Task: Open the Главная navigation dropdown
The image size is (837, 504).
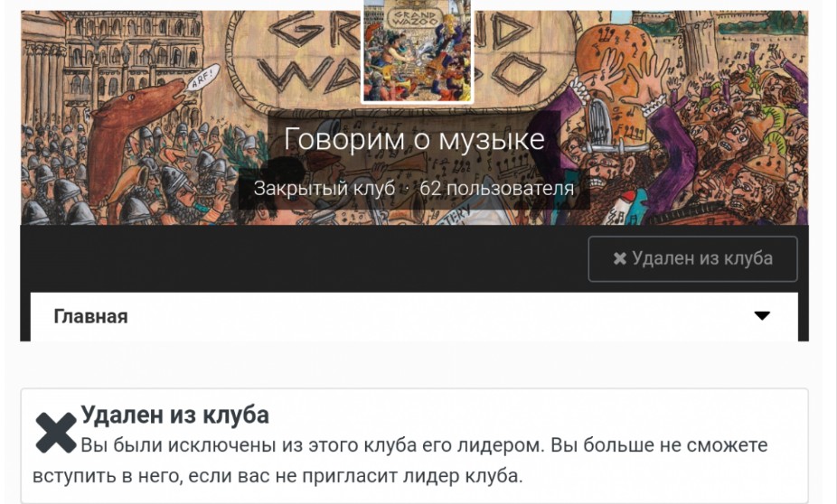Action: [x=414, y=316]
